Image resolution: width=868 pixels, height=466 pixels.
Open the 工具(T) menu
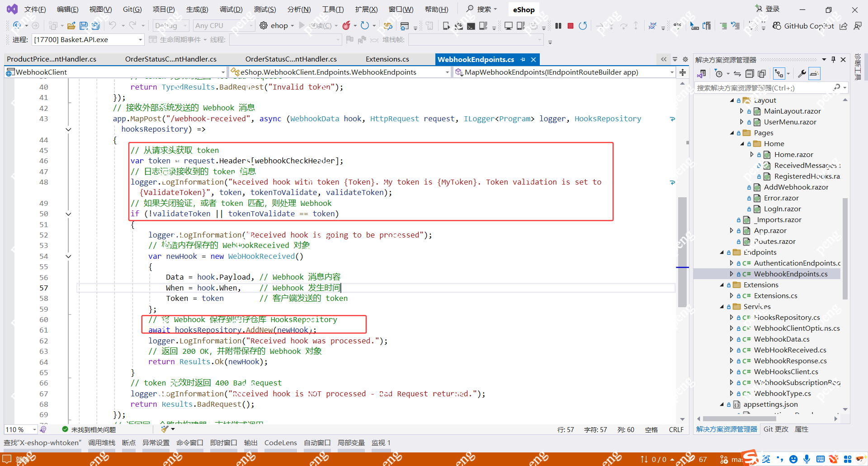pos(333,10)
